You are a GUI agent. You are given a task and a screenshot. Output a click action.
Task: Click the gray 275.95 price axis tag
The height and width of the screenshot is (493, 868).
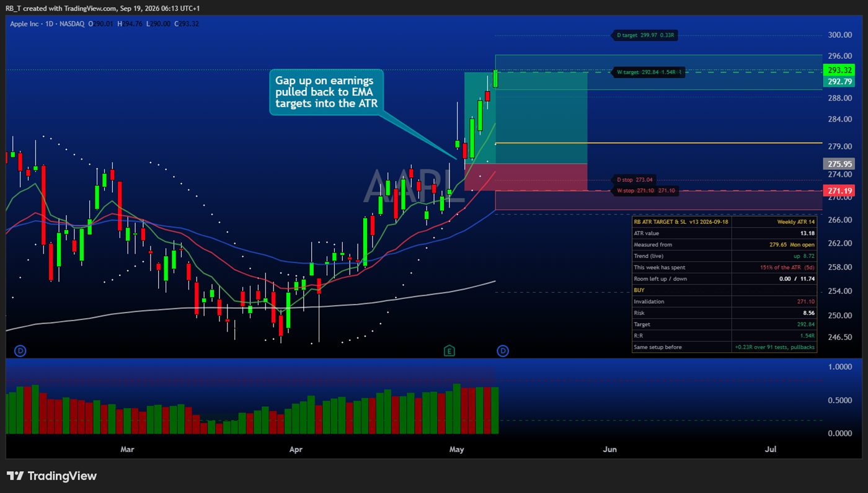pos(838,164)
